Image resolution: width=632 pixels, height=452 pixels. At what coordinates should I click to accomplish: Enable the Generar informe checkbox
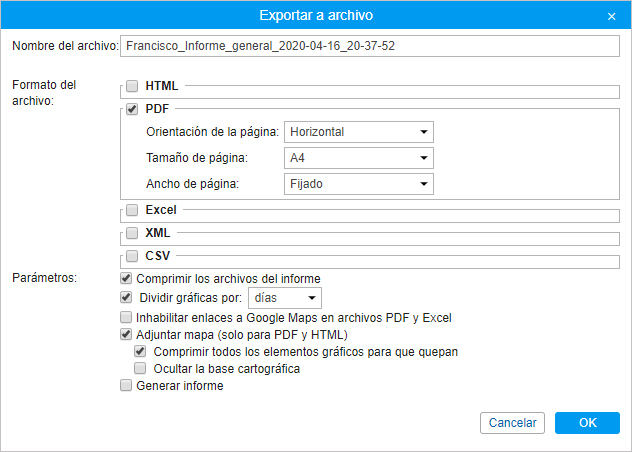pyautogui.click(x=126, y=385)
